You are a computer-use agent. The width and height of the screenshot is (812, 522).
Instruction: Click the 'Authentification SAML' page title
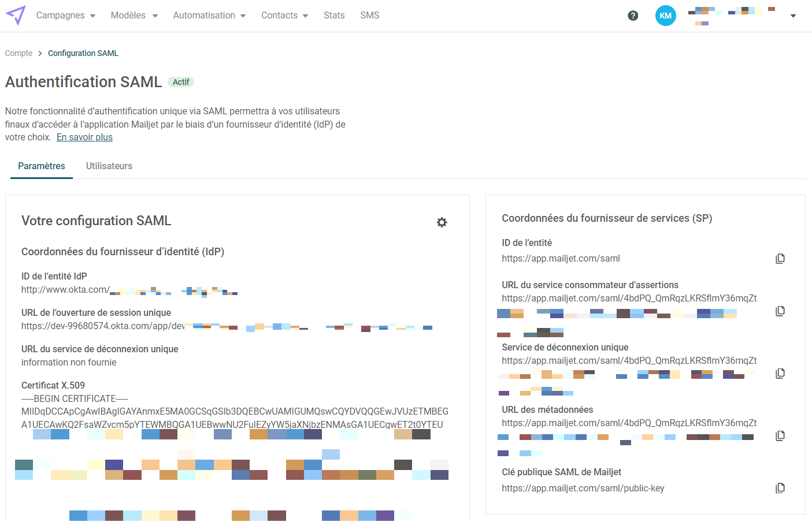[84, 82]
